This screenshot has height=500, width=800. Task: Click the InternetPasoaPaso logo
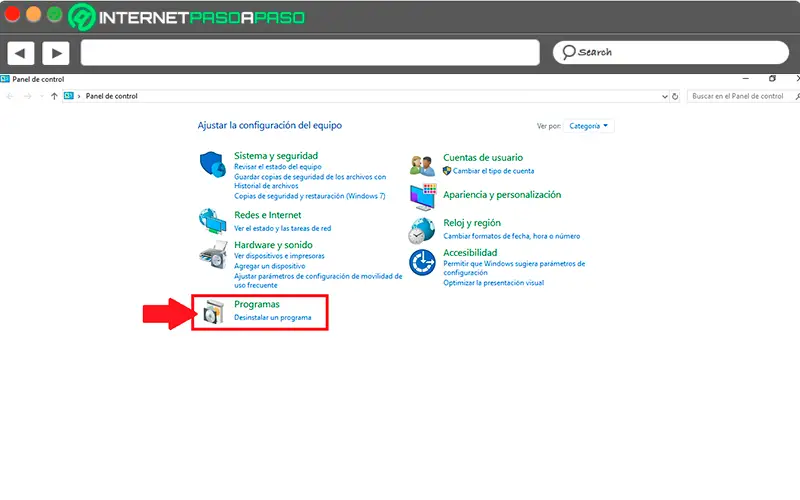pyautogui.click(x=187, y=17)
